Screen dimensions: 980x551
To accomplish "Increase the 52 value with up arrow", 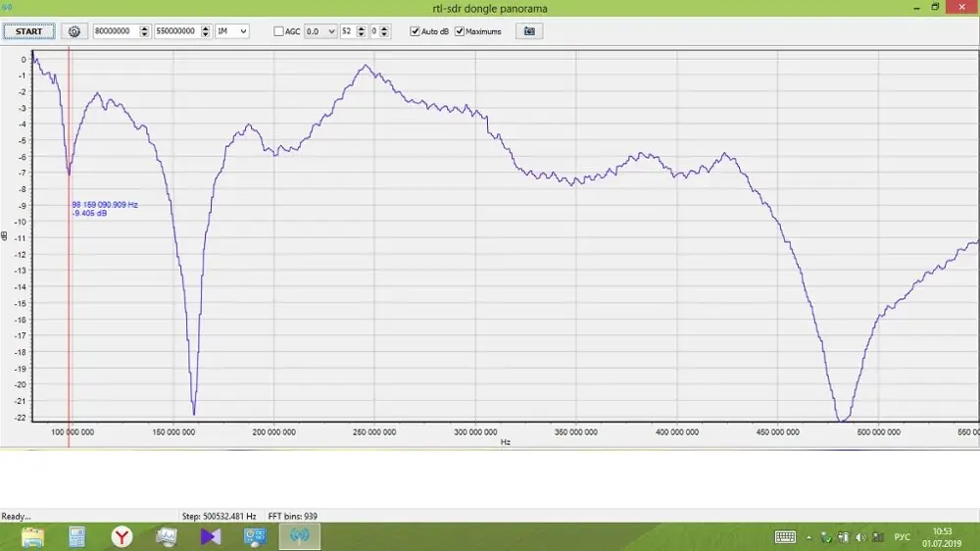I will coord(362,28).
